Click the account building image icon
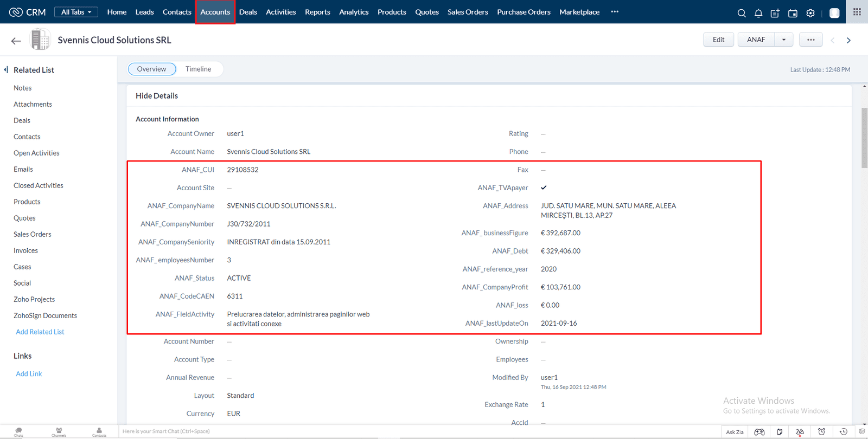 pyautogui.click(x=40, y=40)
